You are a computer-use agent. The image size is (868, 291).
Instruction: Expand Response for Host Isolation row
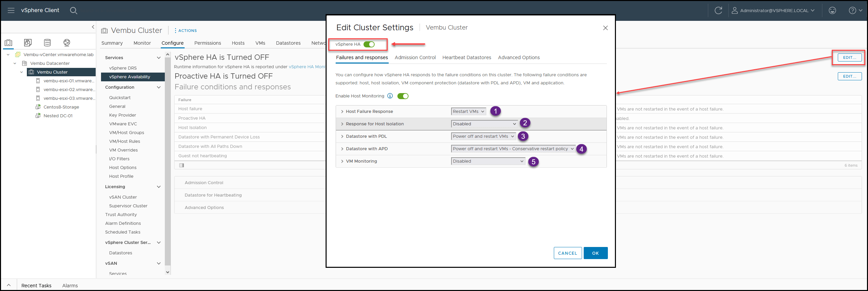pyautogui.click(x=342, y=124)
